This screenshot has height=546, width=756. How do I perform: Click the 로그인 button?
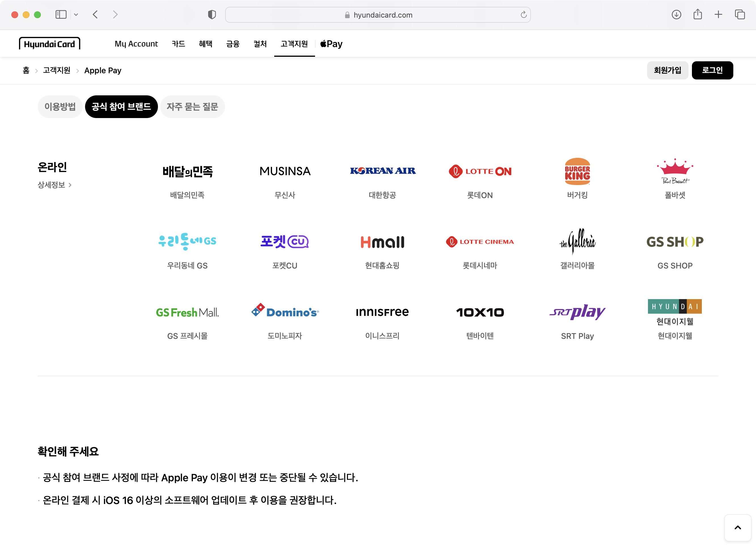[712, 70]
